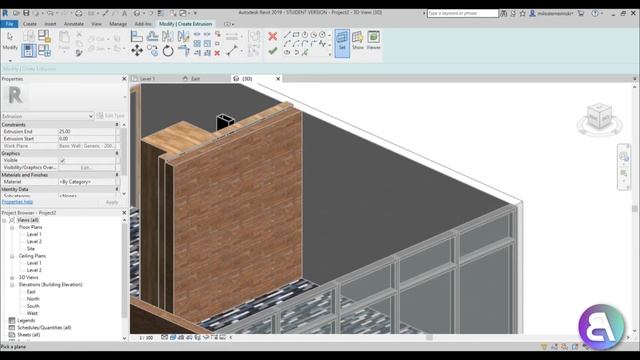Select the Mirror Pick Axis tool

tap(168, 37)
